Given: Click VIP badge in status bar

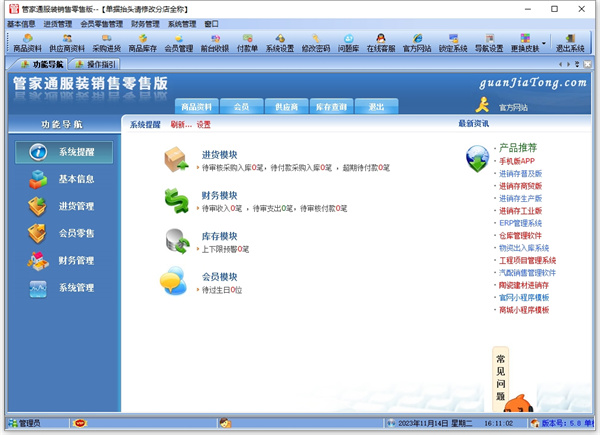Looking at the screenshot, I should coord(80,423).
